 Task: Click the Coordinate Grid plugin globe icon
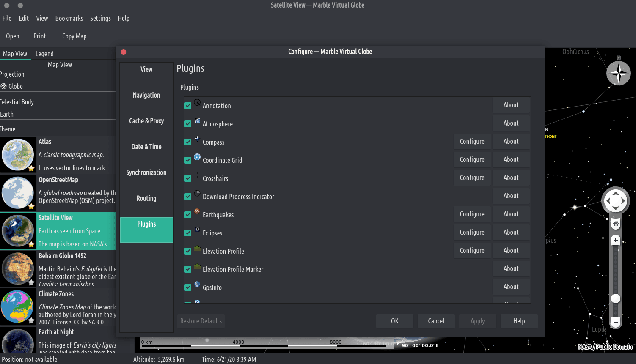[197, 157]
